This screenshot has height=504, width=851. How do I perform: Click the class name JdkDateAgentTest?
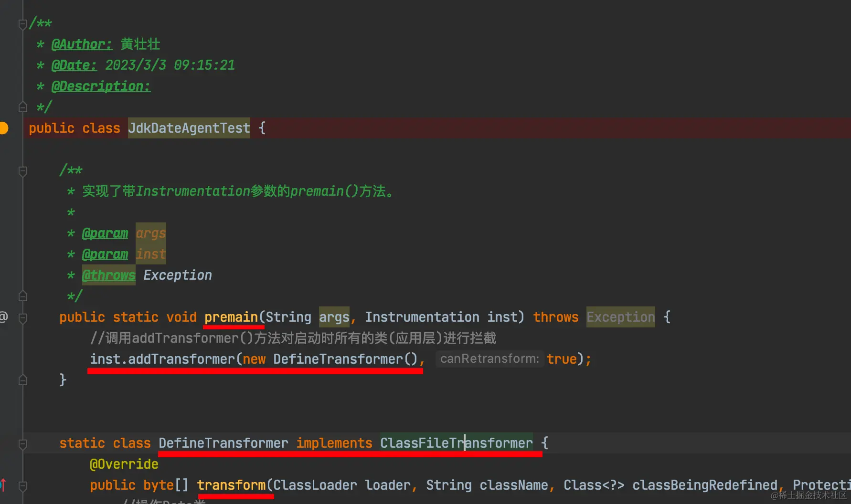(x=189, y=128)
